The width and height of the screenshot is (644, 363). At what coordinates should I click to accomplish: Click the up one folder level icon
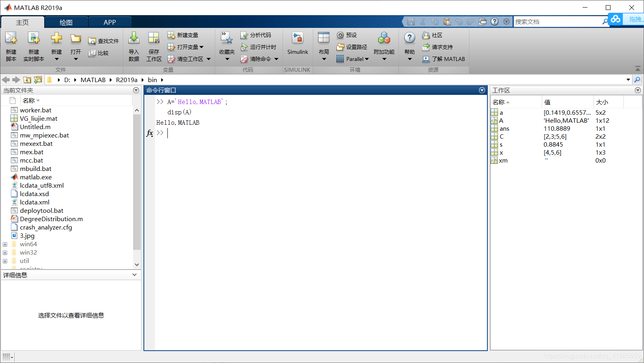pos(27,80)
